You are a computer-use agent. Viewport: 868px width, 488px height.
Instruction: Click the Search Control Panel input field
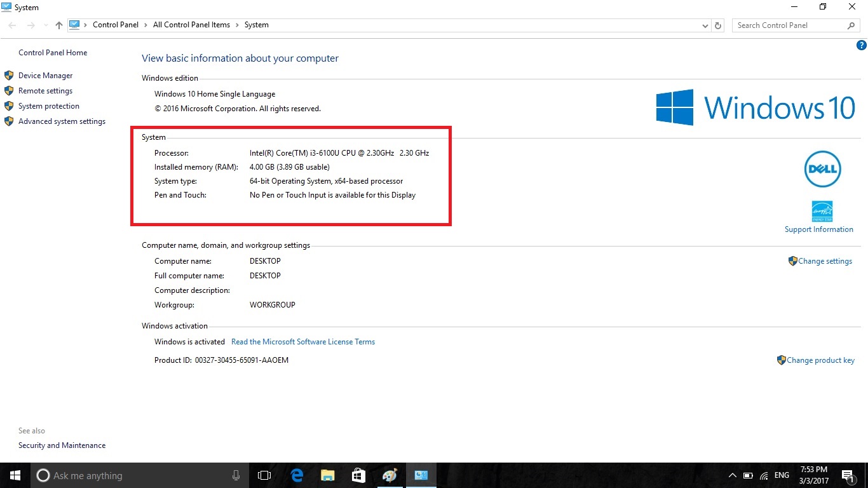[788, 25]
